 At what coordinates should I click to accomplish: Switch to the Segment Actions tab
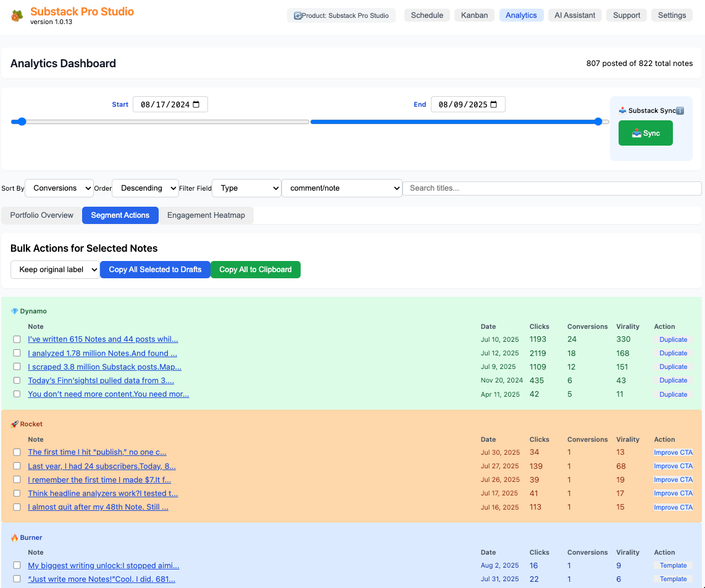pos(120,215)
